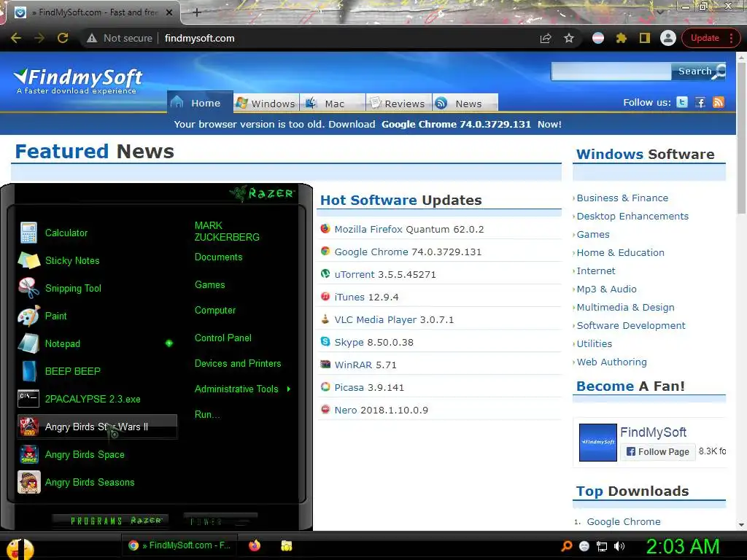Open the WinRAR 5.71 link
Viewport: 747px width, 560px height.
point(365,365)
